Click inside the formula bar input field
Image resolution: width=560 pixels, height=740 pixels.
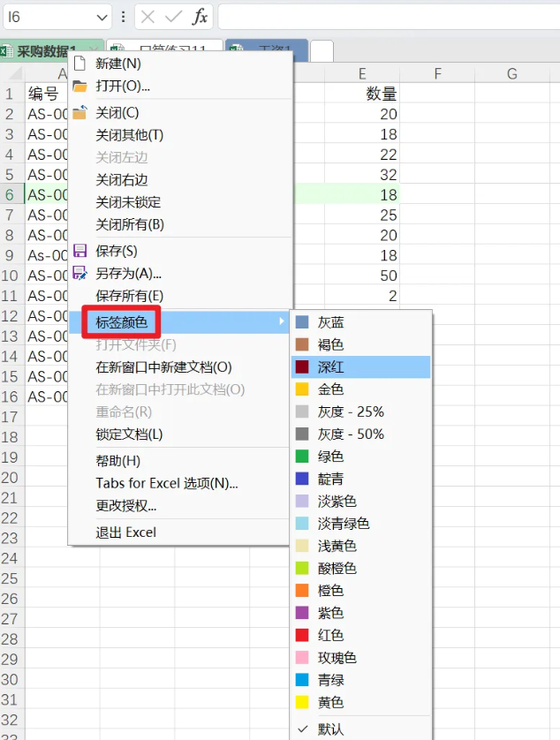pyautogui.click(x=387, y=17)
